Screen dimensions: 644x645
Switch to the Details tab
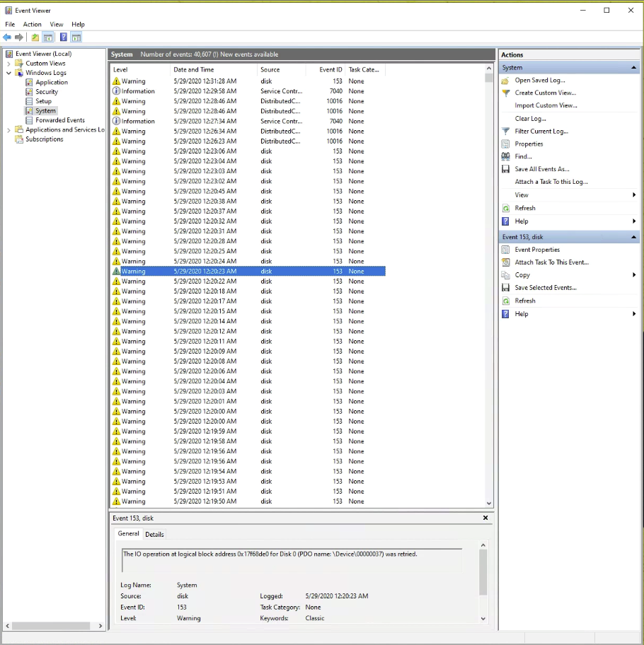154,535
